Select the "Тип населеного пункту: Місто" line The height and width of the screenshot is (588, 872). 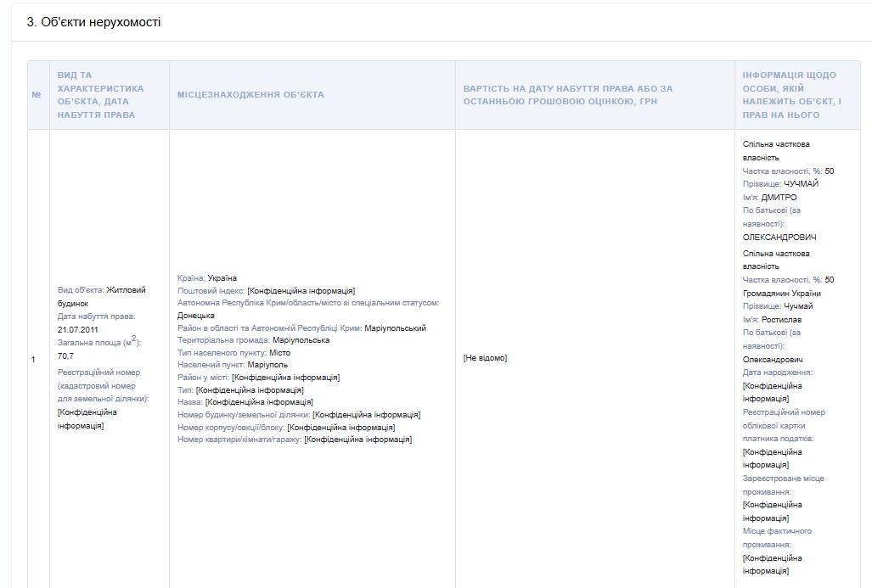(234, 352)
